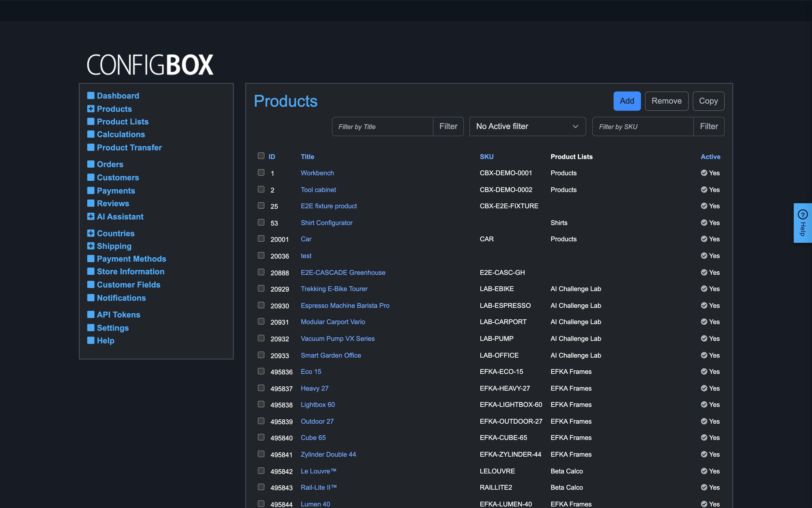
Task: Click the API Tokens sidebar icon
Action: point(91,314)
